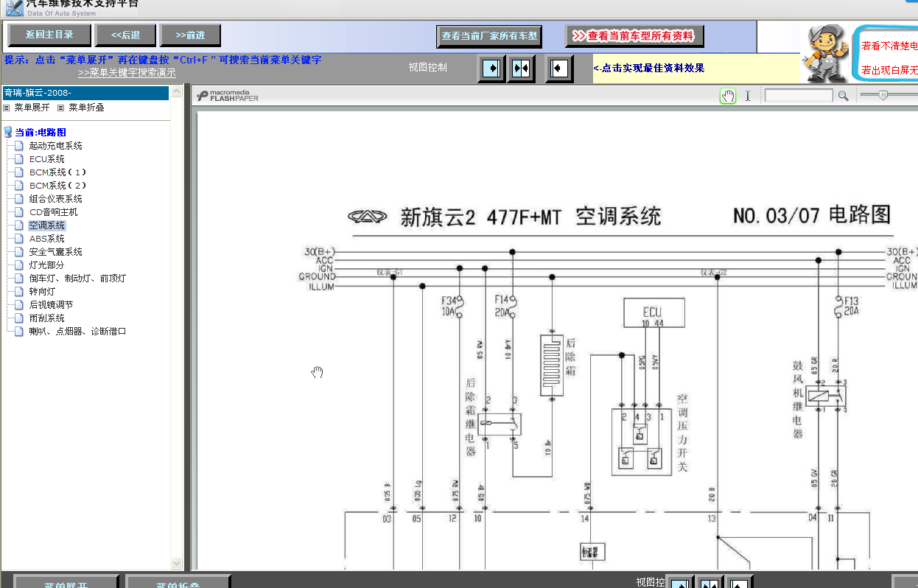Click the middle 视图控制 split-arrows icon

tap(521, 69)
